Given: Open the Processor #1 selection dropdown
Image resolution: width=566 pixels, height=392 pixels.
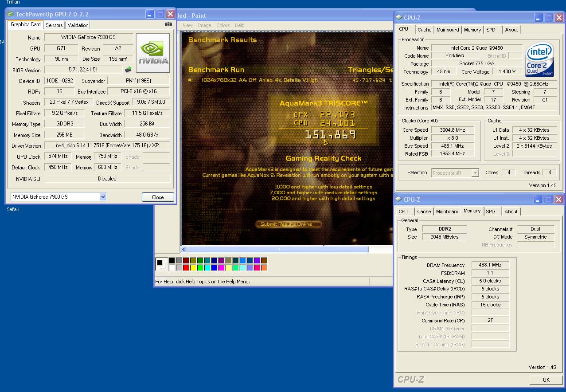Looking at the screenshot, I should [475, 173].
